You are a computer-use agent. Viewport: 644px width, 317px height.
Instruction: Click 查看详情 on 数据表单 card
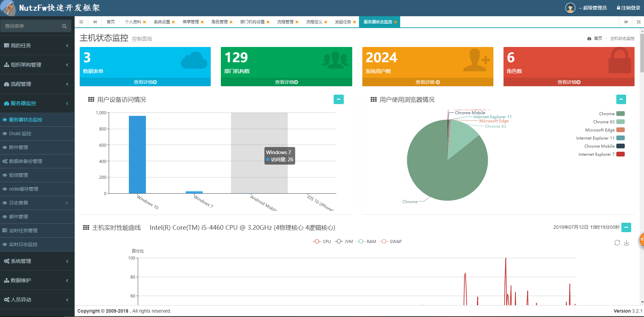(x=145, y=82)
